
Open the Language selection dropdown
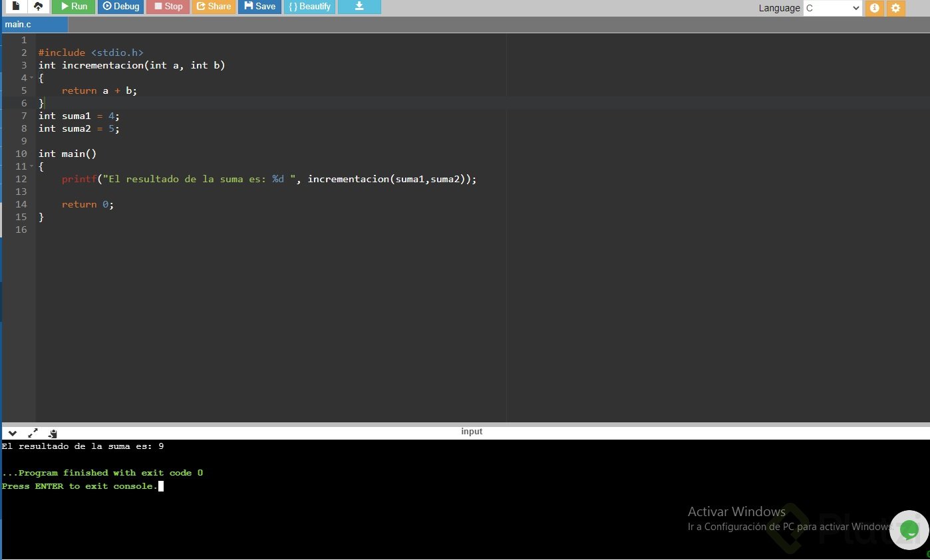tap(832, 8)
